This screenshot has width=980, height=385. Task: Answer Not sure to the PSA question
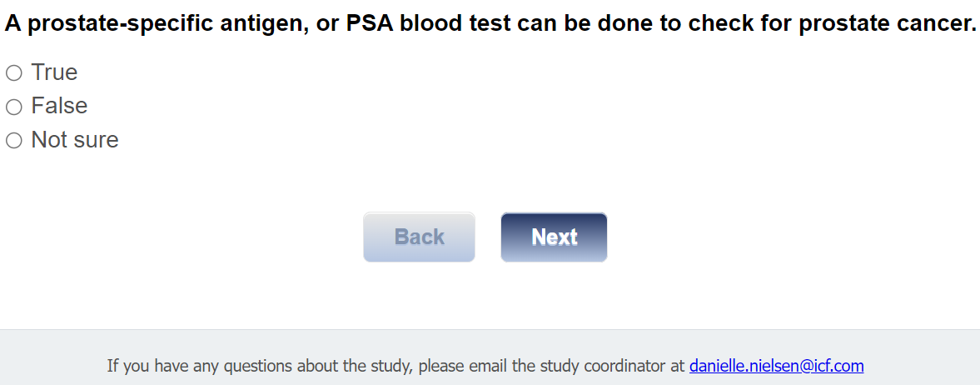click(13, 141)
